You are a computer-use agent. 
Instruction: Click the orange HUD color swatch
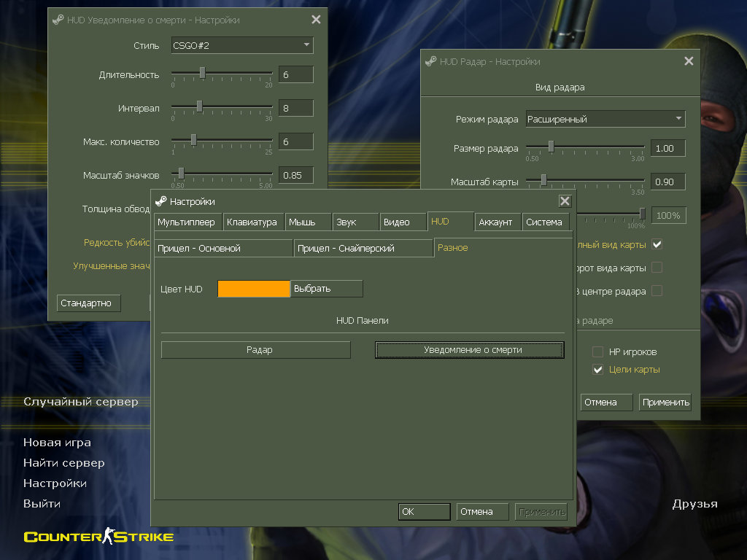coord(254,289)
